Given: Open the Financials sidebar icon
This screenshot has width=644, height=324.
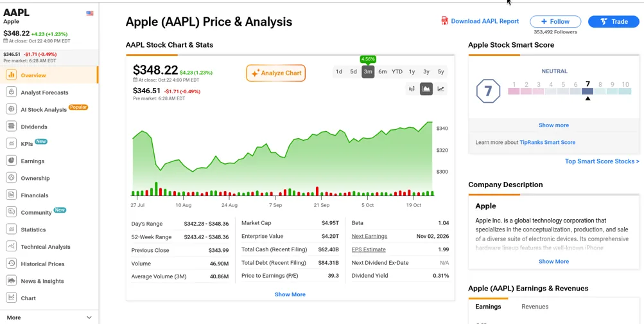Looking at the screenshot, I should 11,195.
